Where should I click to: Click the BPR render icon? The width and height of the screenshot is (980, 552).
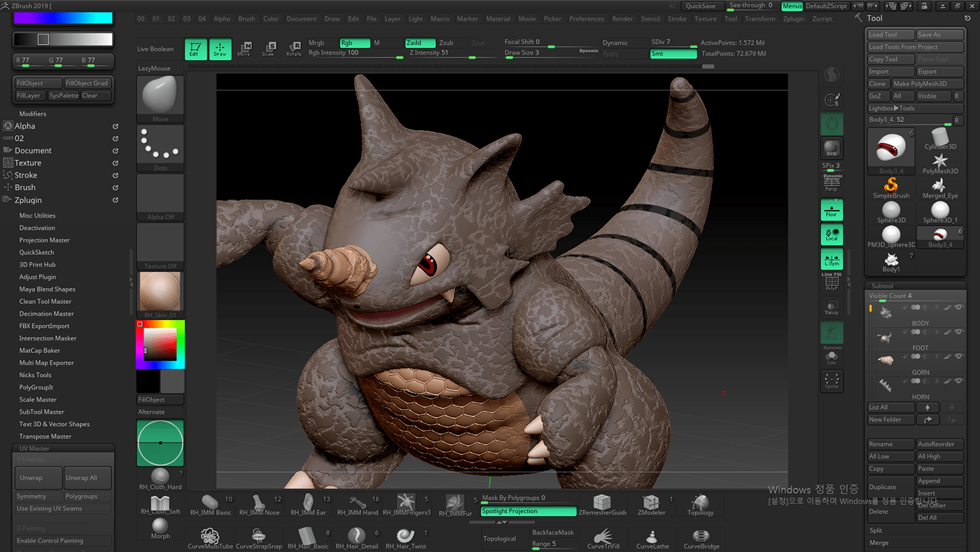click(832, 149)
